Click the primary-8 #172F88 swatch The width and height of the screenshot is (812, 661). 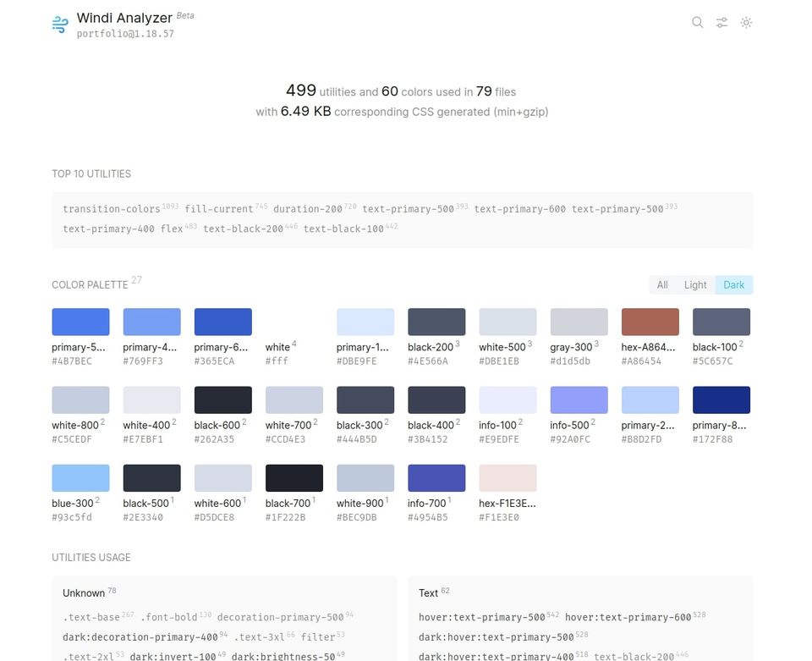click(x=721, y=400)
